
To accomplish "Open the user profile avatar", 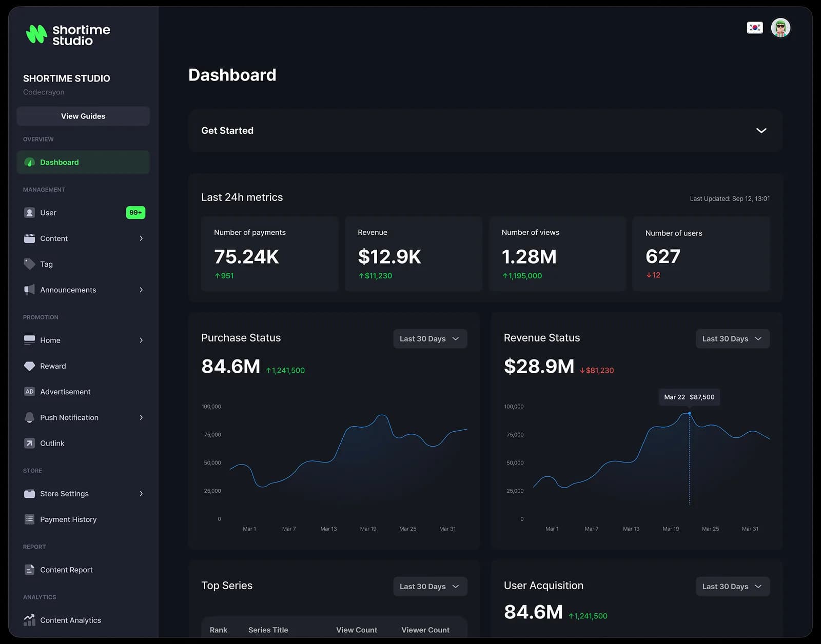I will (780, 28).
